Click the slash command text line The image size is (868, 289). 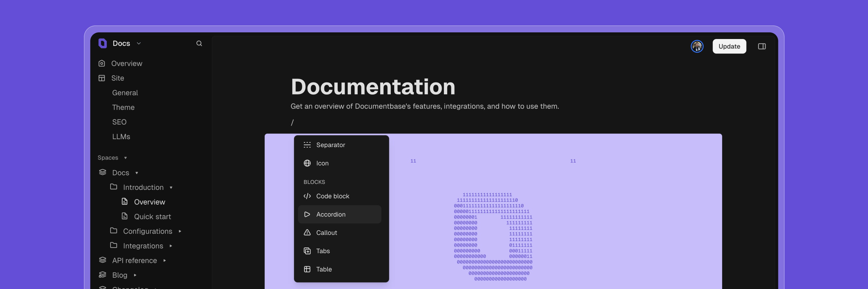coord(293,123)
